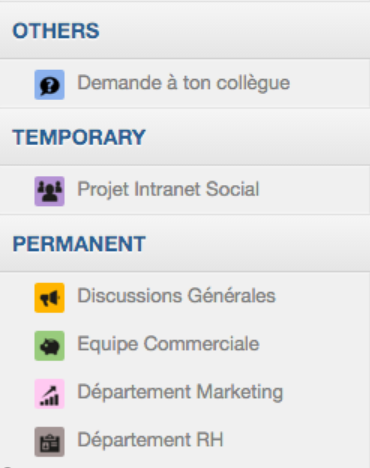Collapse the OTHERS section header
The width and height of the screenshot is (370, 468).
[185, 31]
